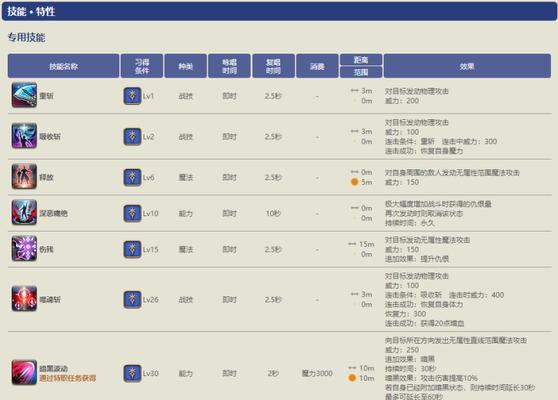Click the 距离 header cell

coord(361,60)
